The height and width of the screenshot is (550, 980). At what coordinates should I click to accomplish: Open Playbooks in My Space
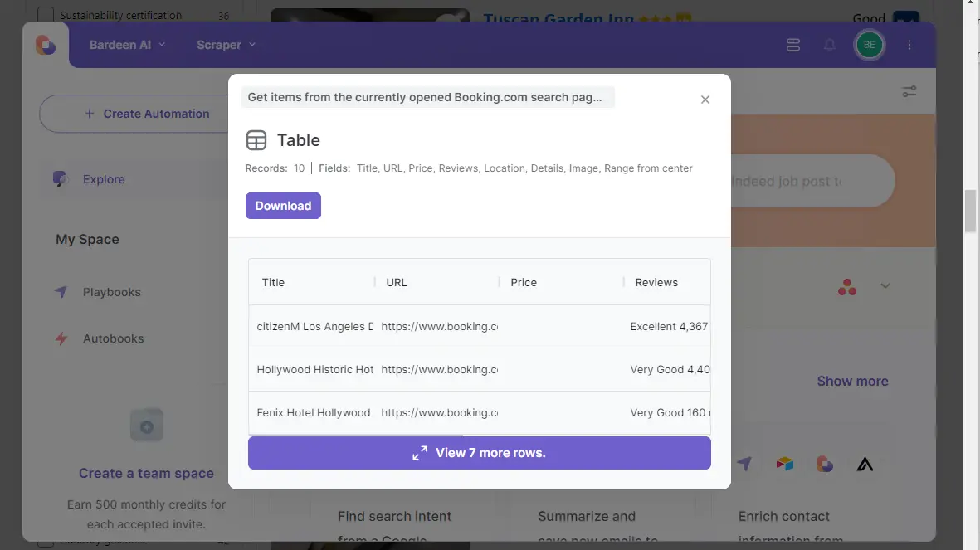(x=112, y=292)
